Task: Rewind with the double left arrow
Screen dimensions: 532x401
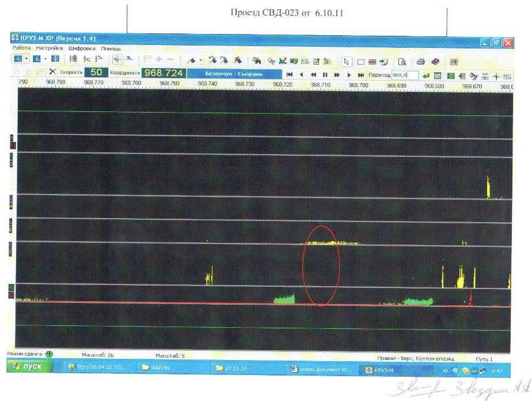Action: [314, 74]
